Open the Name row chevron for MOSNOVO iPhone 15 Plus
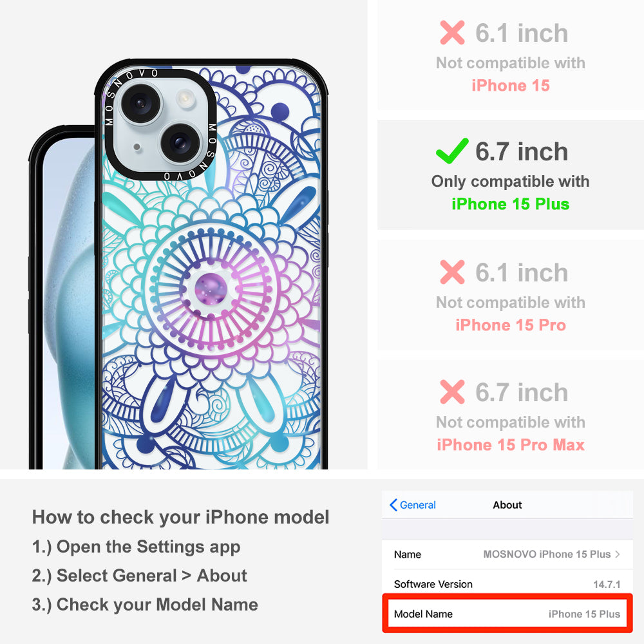This screenshot has height=644, width=644. tap(618, 554)
